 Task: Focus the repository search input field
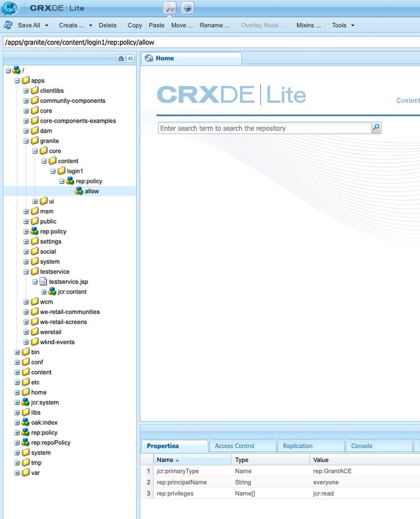coord(265,128)
